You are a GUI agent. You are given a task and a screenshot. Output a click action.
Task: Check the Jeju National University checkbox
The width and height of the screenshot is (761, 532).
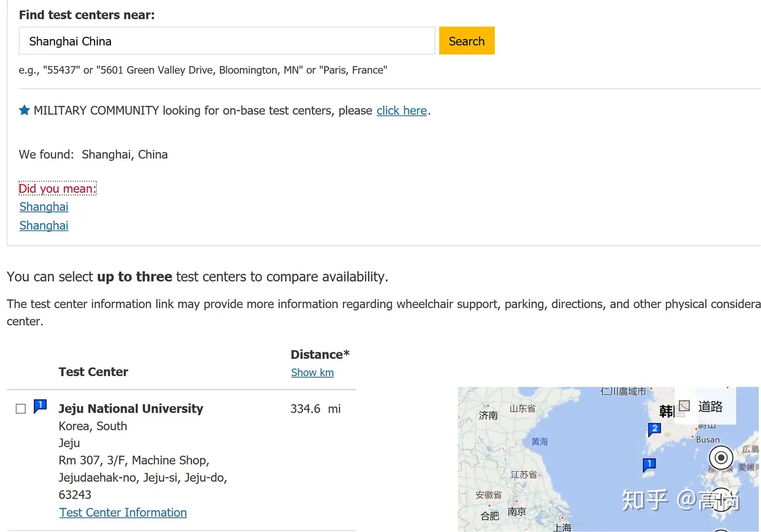[21, 409]
